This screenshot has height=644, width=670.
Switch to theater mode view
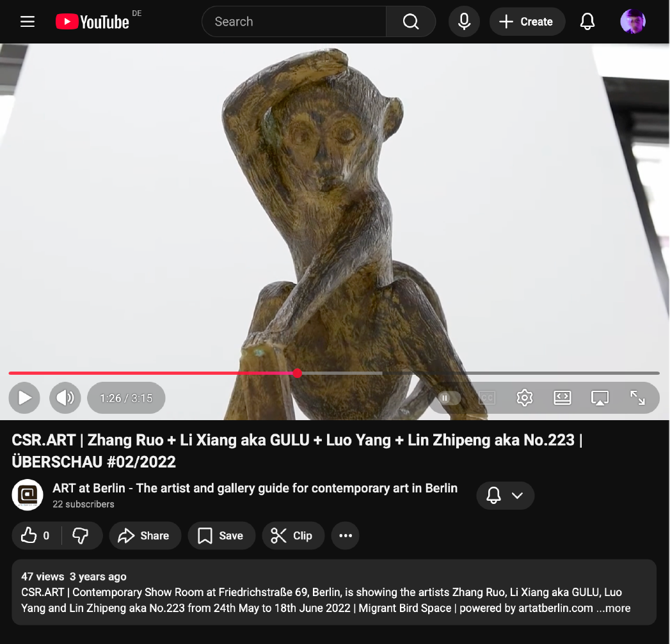(x=562, y=398)
